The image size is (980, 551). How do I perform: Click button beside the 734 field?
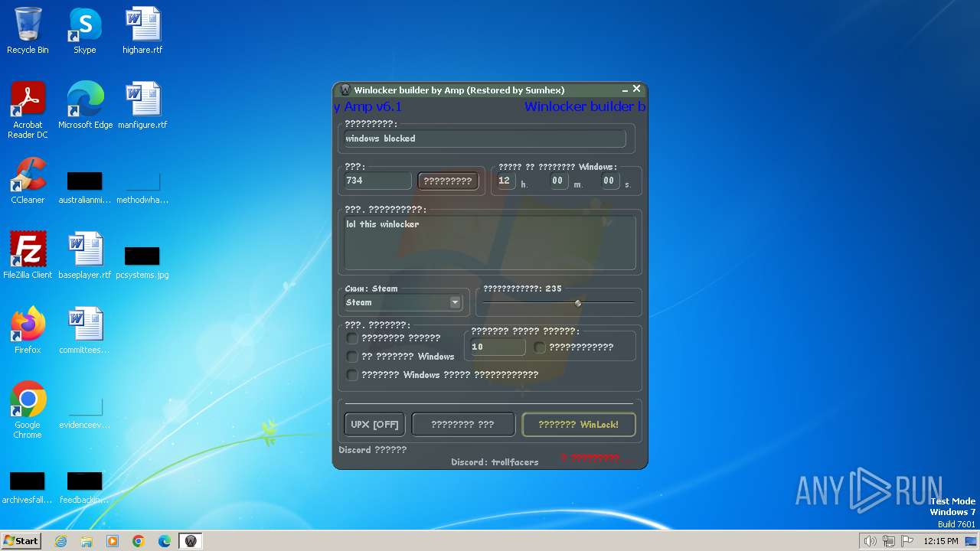(x=448, y=181)
